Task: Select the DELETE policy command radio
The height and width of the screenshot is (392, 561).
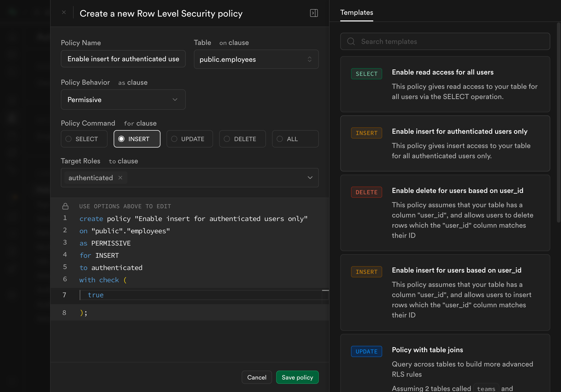Action: (227, 139)
